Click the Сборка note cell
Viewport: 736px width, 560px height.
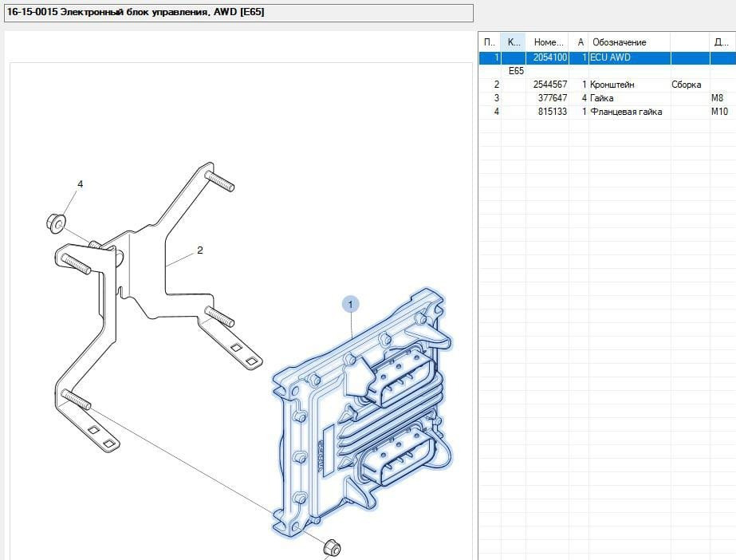click(x=687, y=85)
